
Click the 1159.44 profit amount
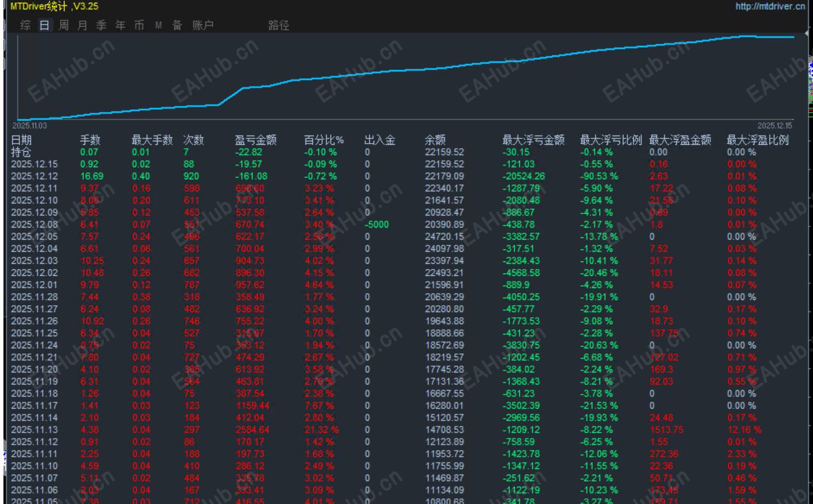click(x=252, y=406)
